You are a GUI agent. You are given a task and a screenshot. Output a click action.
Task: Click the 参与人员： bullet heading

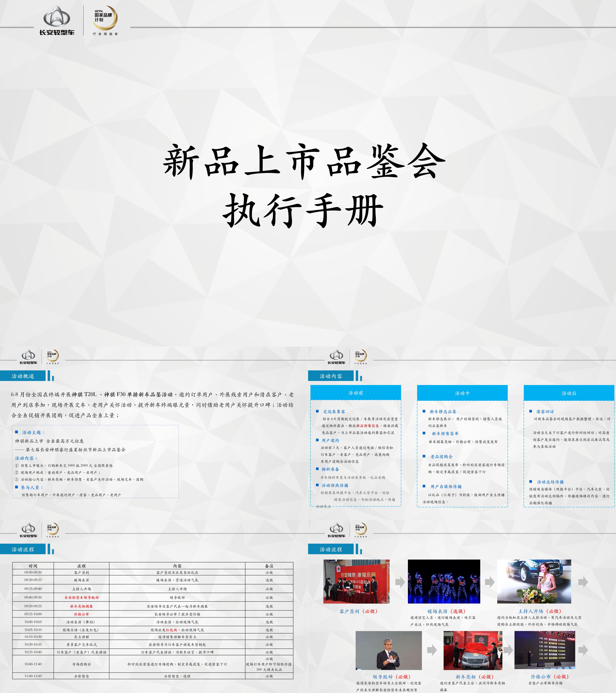point(32,487)
